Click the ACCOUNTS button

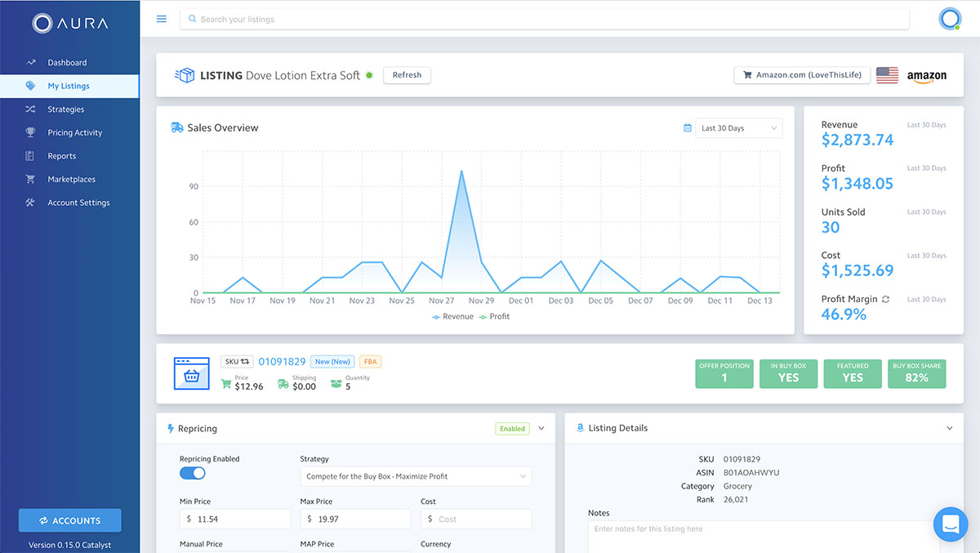tap(69, 520)
